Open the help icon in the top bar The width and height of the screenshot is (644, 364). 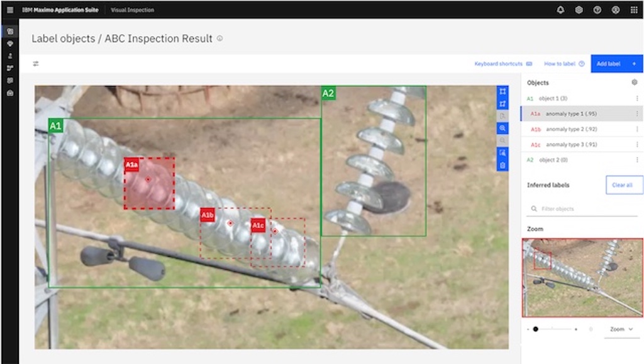click(x=596, y=9)
